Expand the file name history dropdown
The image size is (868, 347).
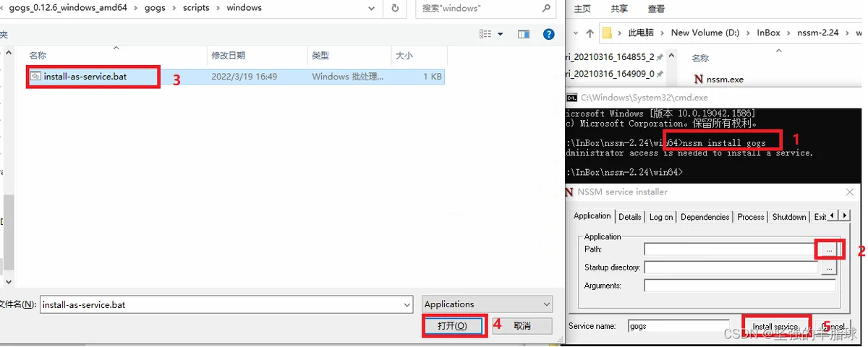(407, 305)
